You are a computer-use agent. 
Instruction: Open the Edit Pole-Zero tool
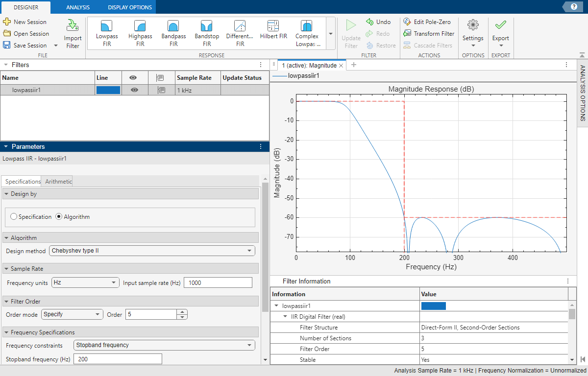(x=428, y=22)
